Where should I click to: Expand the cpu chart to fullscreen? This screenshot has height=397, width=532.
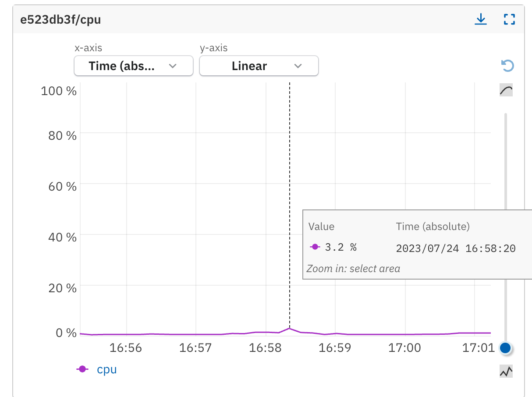coord(509,19)
